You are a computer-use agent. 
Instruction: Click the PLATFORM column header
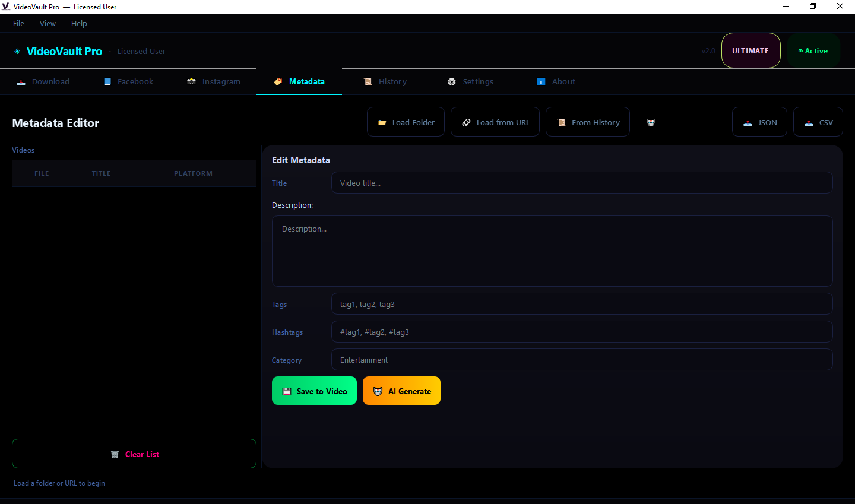(x=193, y=173)
